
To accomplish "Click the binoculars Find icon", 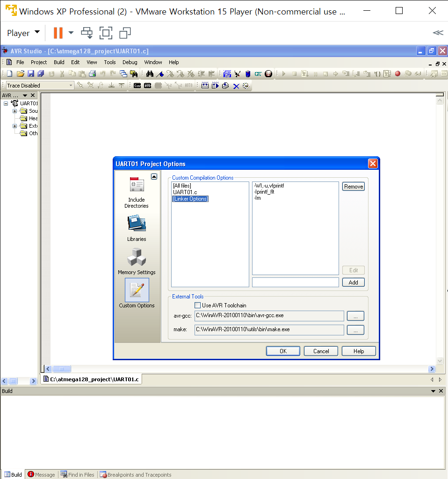I will (x=150, y=73).
